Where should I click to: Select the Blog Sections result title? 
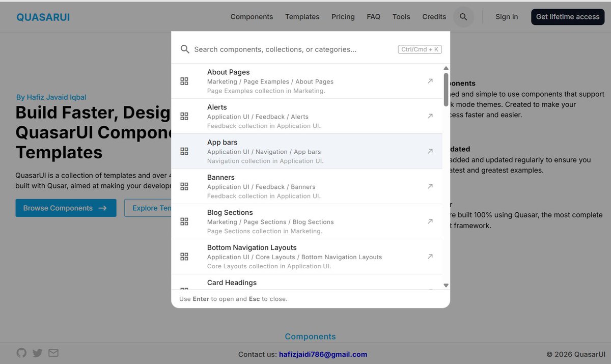pos(230,213)
